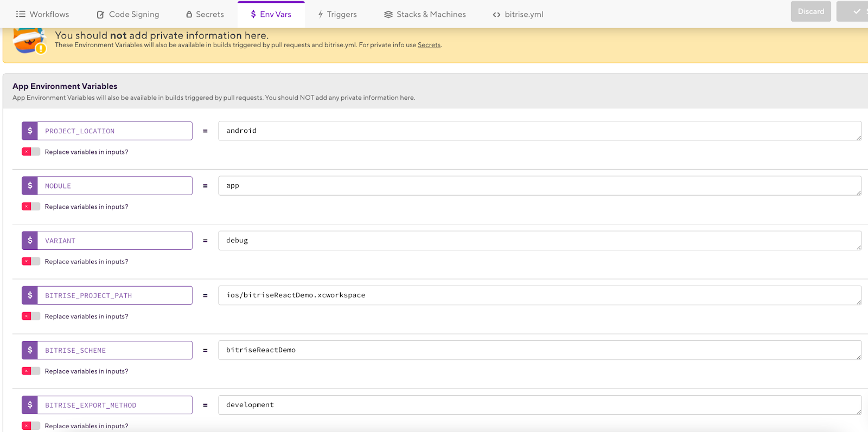The image size is (868, 432).
Task: Click the app value resize handle
Action: 859,192
